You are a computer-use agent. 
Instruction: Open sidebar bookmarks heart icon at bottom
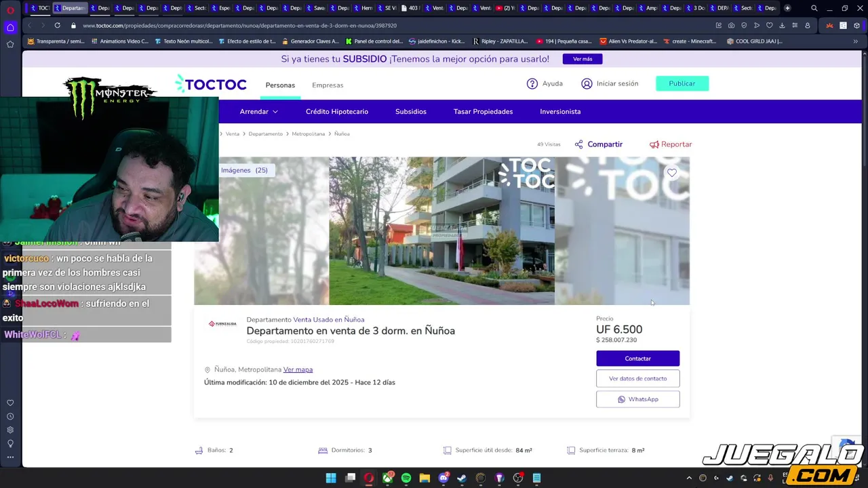click(10, 403)
